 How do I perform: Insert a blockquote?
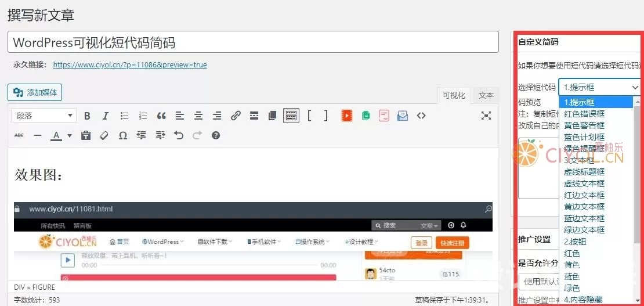tap(161, 116)
